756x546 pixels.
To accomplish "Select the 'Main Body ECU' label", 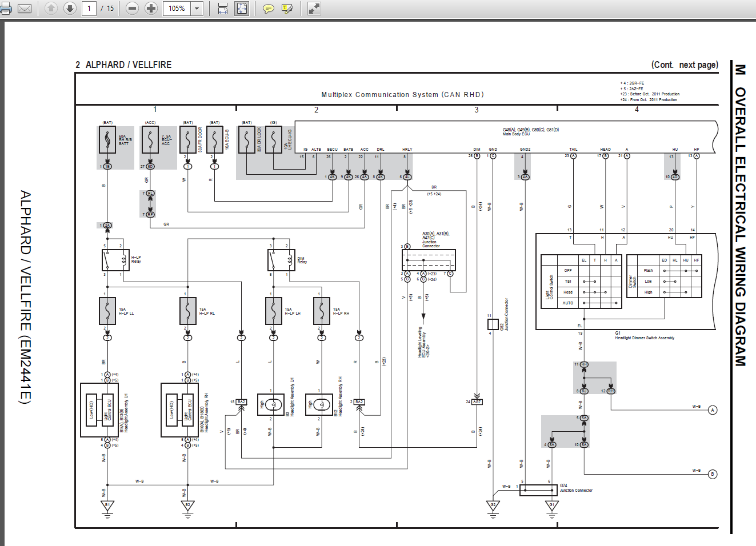I will pyautogui.click(x=516, y=134).
